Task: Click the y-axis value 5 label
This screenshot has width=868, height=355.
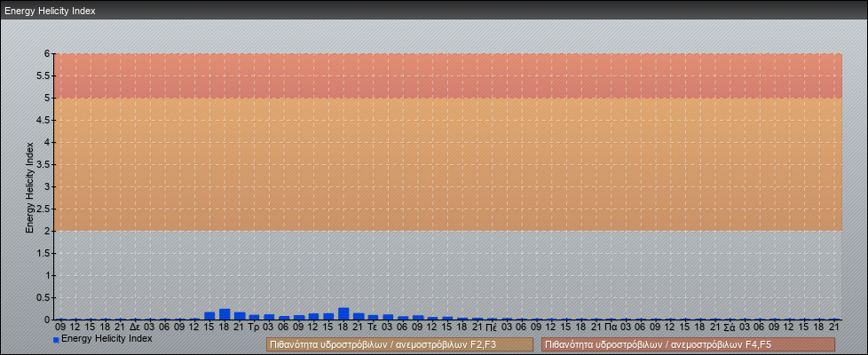Action: 49,98
